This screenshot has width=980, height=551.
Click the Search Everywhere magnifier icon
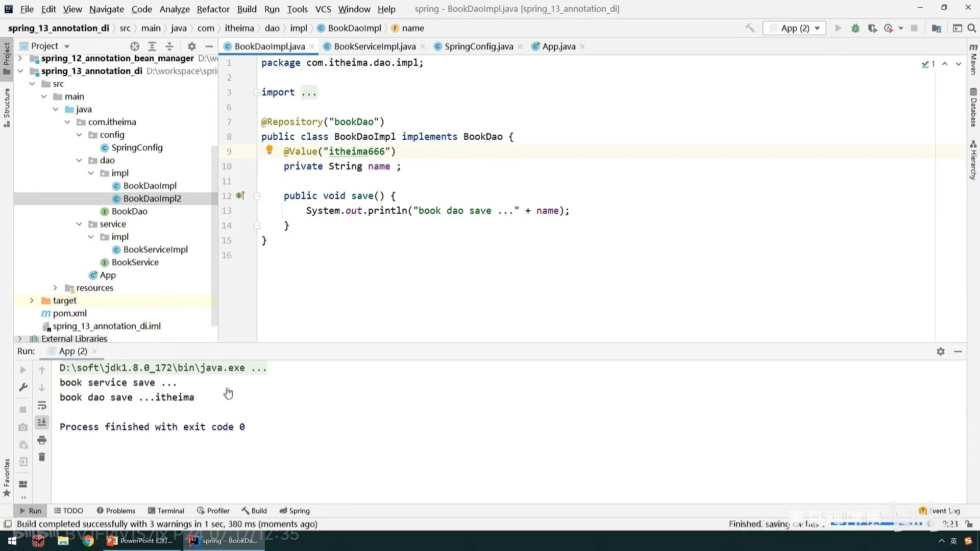tap(972, 29)
